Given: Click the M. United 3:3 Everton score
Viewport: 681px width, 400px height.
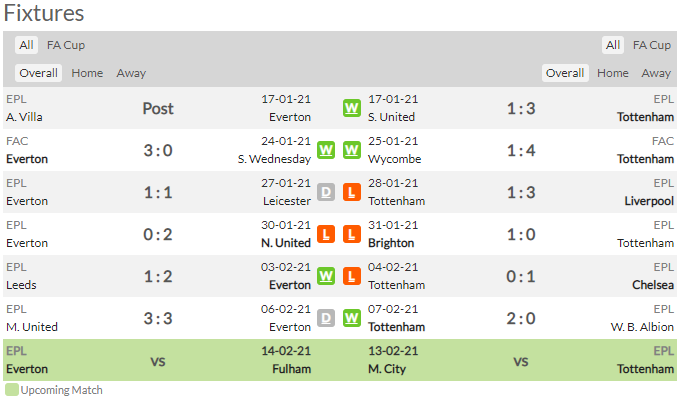Looking at the screenshot, I should click(158, 318).
